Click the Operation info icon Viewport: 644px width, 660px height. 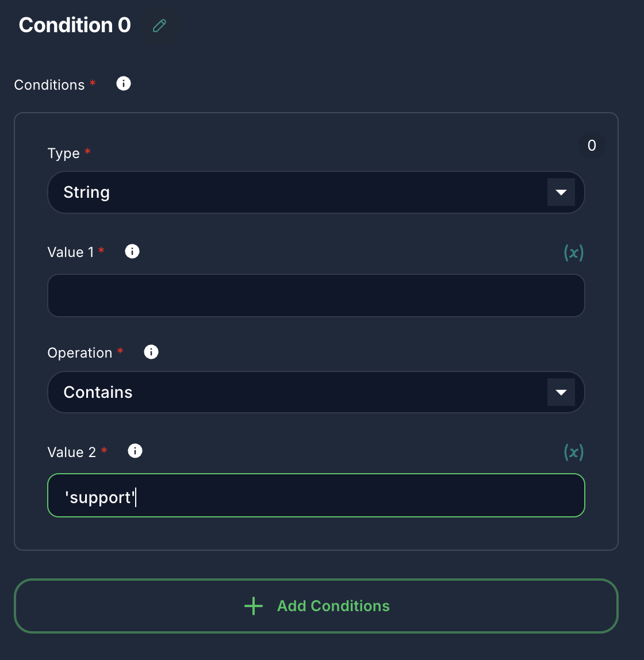151,352
